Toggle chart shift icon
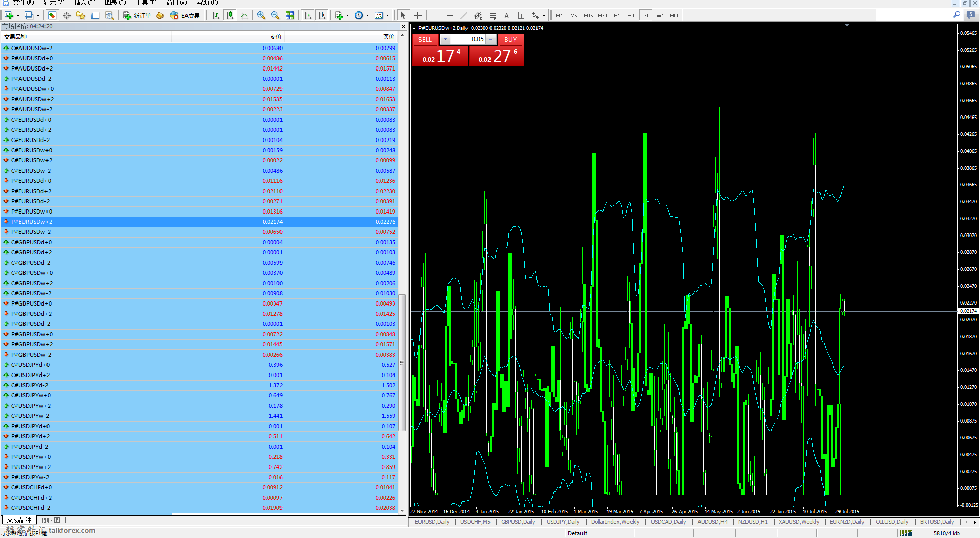 (322, 15)
